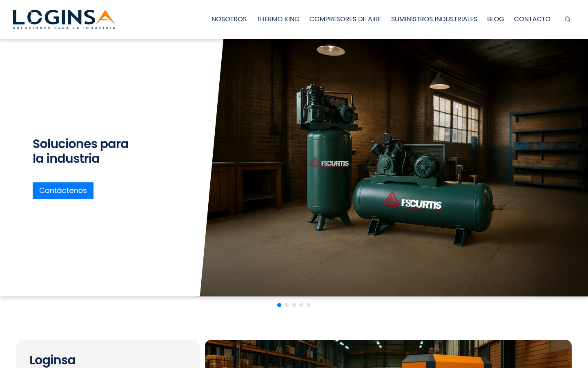Go to the Contacto page
The image size is (588, 368).
(x=532, y=19)
